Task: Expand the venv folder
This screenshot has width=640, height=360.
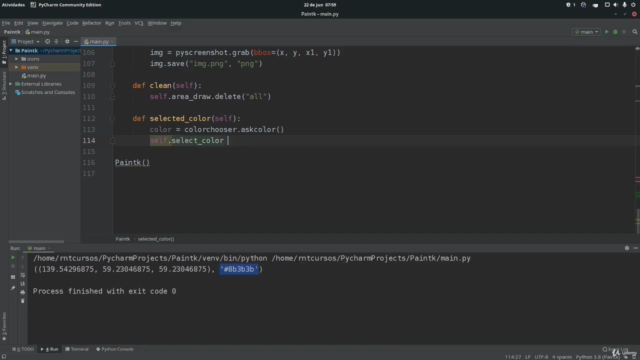Action: 17,67
